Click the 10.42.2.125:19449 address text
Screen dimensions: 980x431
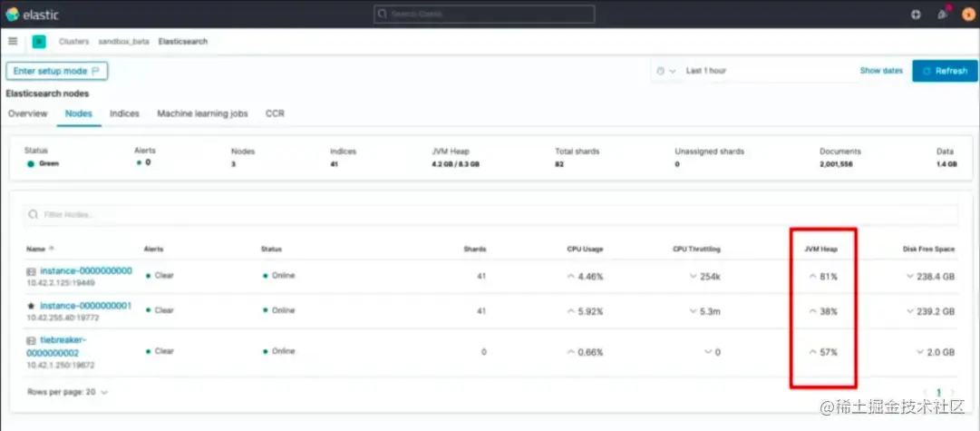(x=61, y=283)
